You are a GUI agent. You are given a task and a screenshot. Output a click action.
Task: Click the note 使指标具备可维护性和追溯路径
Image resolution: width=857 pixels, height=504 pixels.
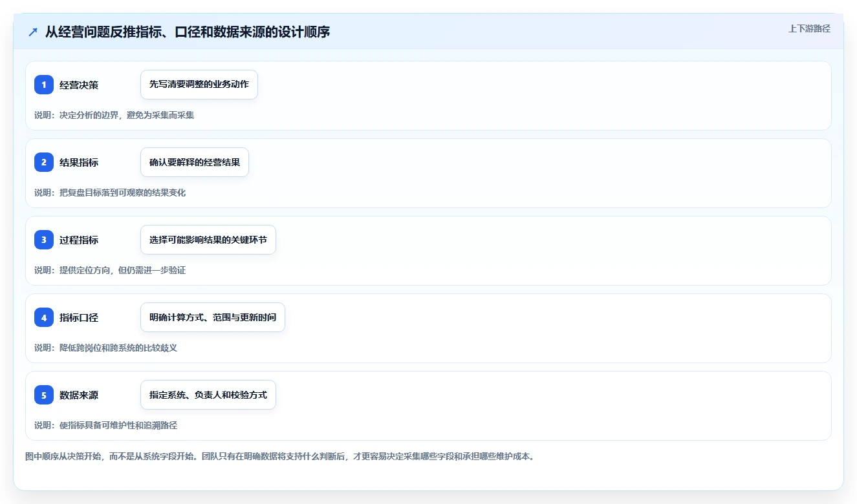[x=118, y=425]
